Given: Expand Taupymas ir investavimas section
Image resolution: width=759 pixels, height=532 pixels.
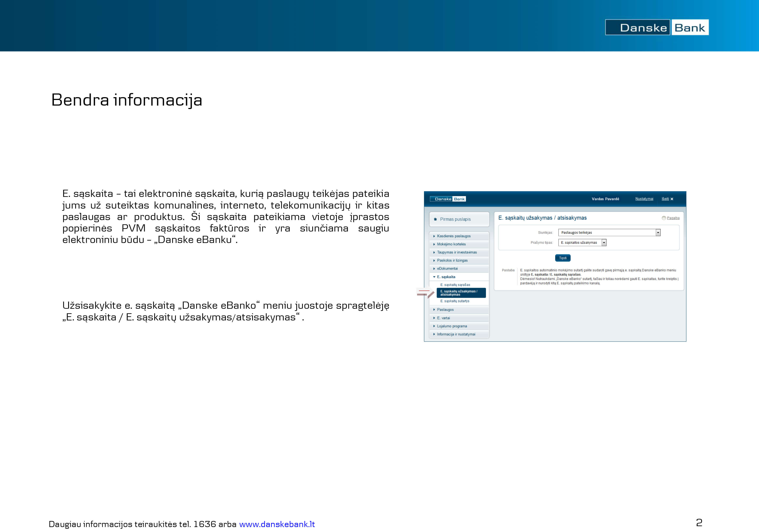Looking at the screenshot, I should coord(459,252).
